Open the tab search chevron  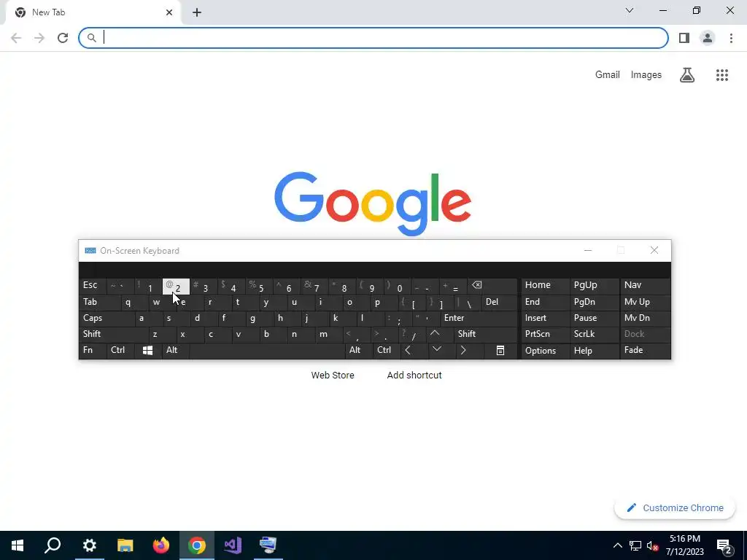[630, 10]
